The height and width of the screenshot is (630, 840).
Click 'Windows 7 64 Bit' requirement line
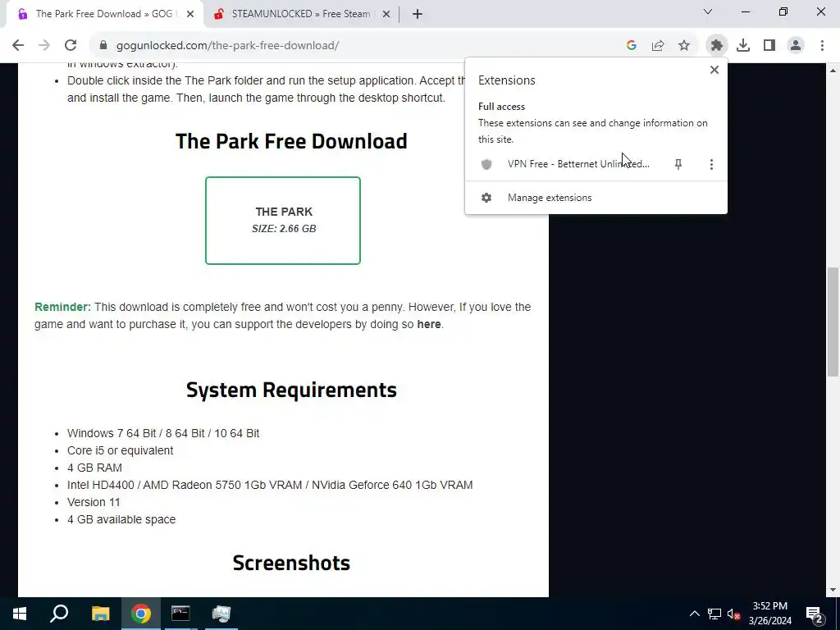point(163,433)
